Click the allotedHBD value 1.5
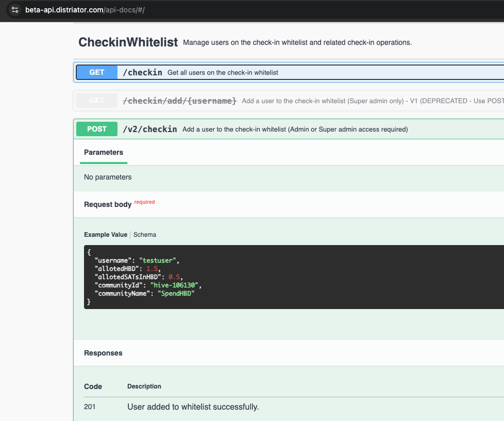Screen dimensions: 504x421 [152, 269]
